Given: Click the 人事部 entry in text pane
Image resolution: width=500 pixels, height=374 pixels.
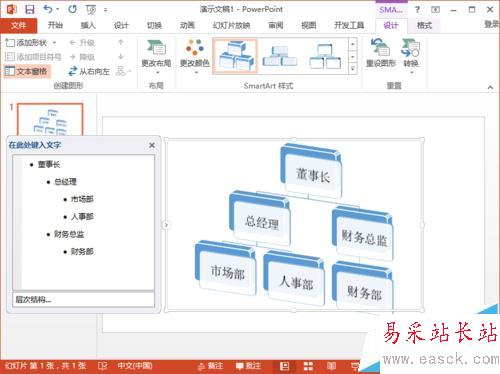Looking at the screenshot, I should [x=82, y=216].
